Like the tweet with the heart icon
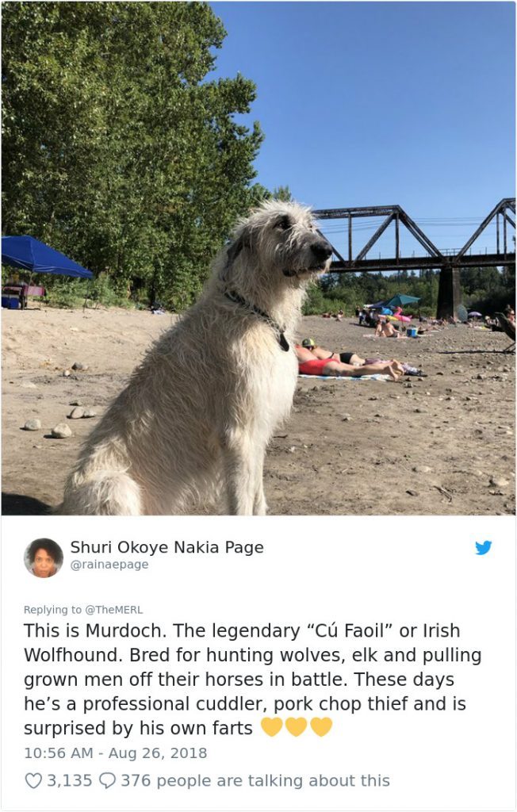The width and height of the screenshot is (517, 812). (33, 780)
